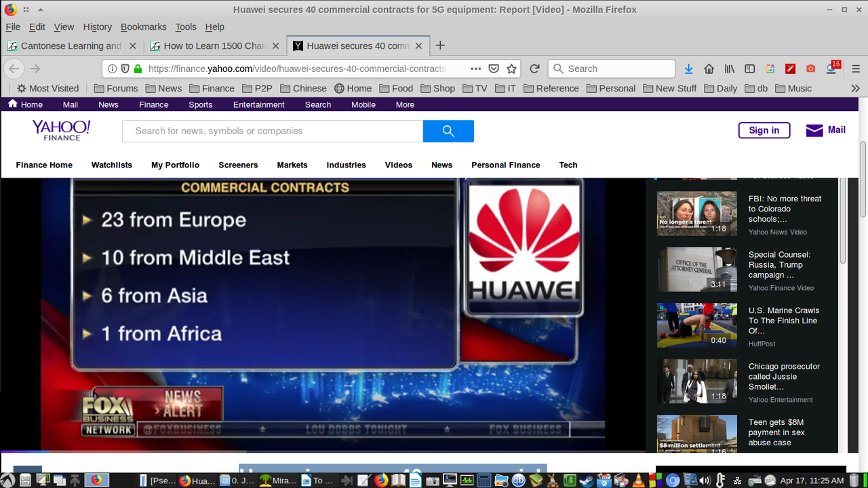
Task: Click the Firefox Search box
Action: coord(611,68)
